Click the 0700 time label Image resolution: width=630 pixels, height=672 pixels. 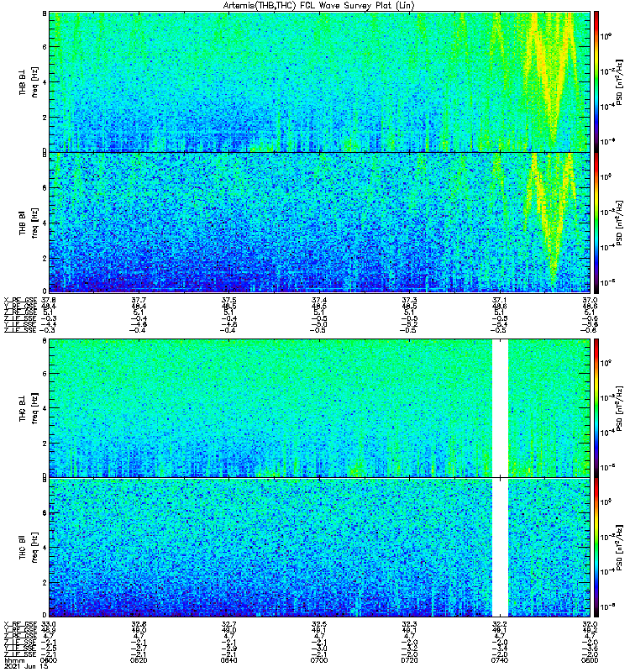click(x=319, y=660)
